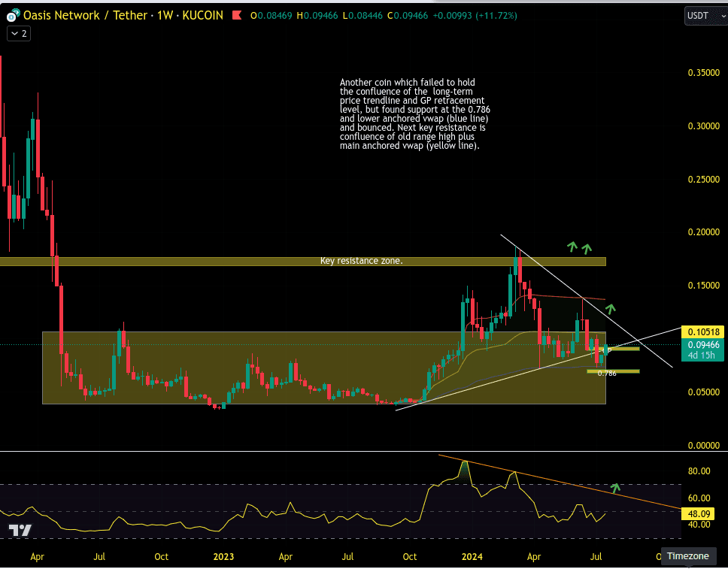This screenshot has height=569, width=728.
Task: Open the Timezone button
Action: pyautogui.click(x=687, y=556)
